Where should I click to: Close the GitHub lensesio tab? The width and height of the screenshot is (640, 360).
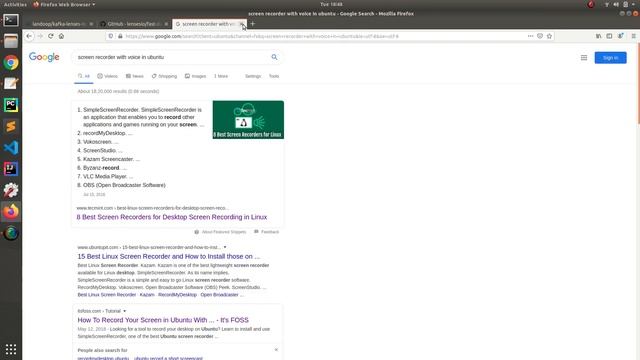pos(166,24)
